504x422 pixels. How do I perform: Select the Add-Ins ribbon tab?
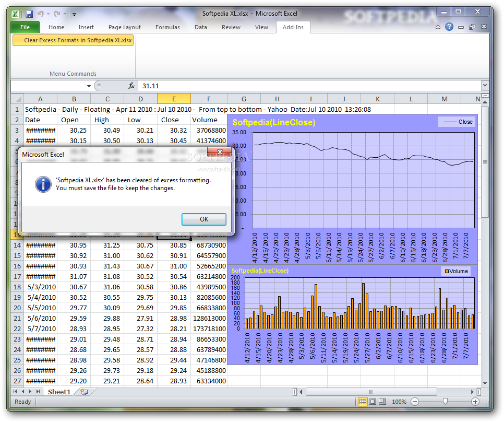point(293,27)
